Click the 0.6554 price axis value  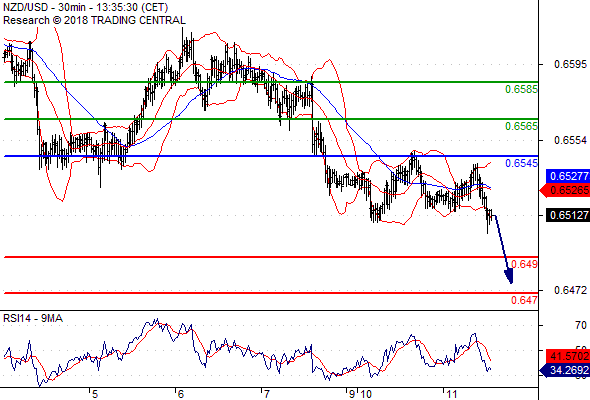click(570, 140)
